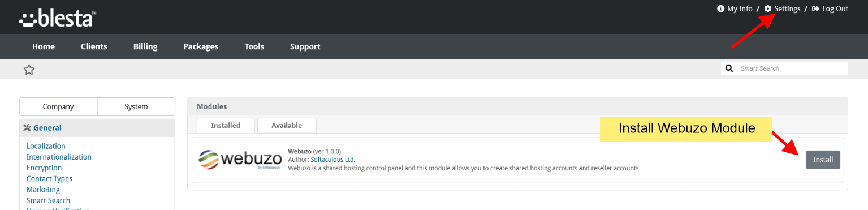Screen dimensions: 868x210
Task: Open the Packages menu
Action: coord(201,46)
